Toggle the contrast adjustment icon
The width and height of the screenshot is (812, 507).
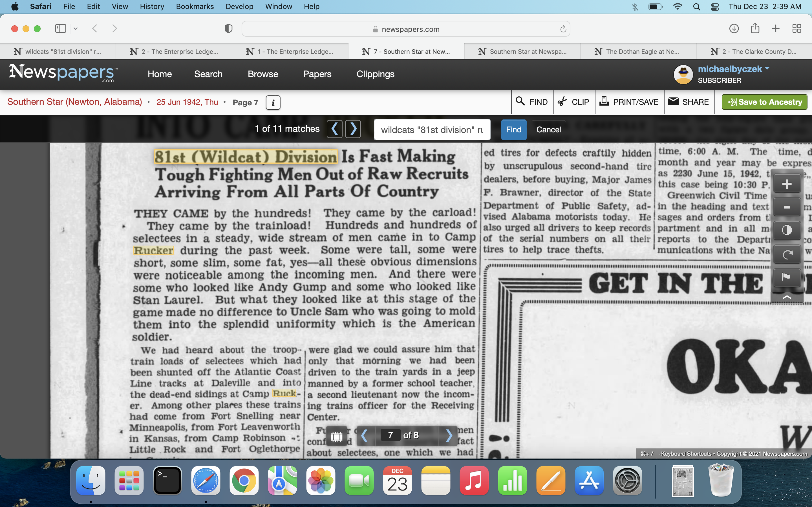(x=787, y=230)
